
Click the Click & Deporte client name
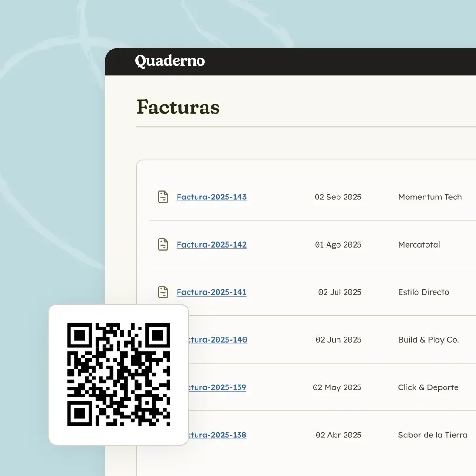[x=428, y=387]
